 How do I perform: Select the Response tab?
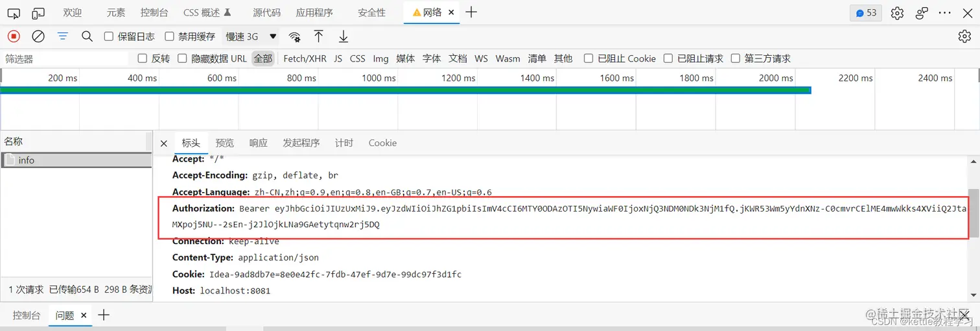click(x=259, y=143)
